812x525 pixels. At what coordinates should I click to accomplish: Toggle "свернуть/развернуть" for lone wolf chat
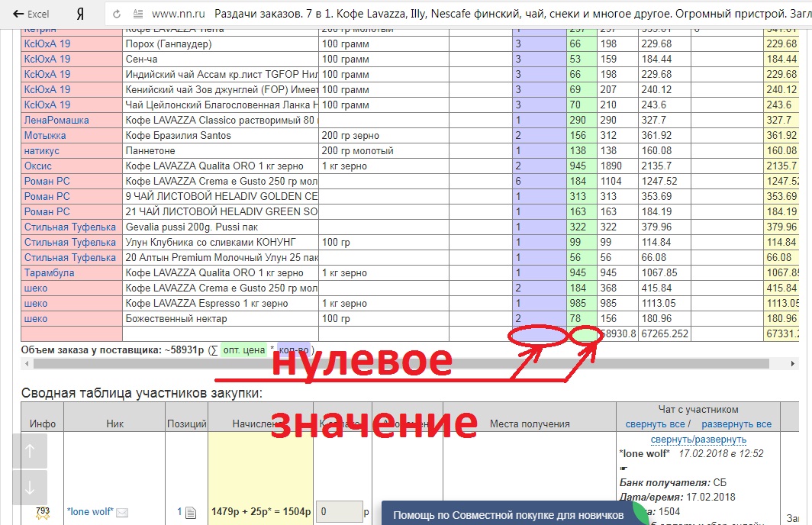click(x=698, y=440)
